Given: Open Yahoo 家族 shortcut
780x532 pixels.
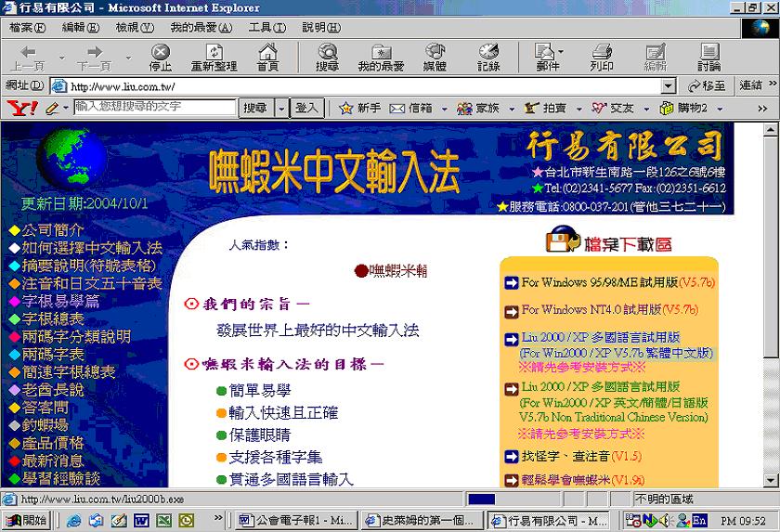Looking at the screenshot, I should pos(477,108).
